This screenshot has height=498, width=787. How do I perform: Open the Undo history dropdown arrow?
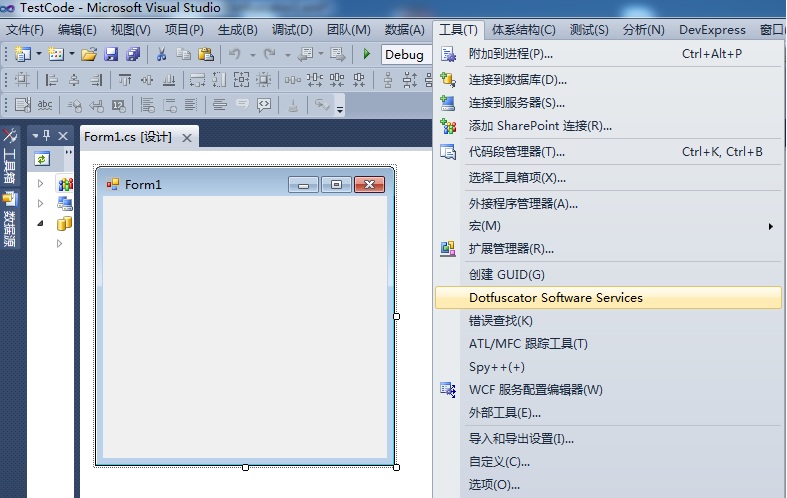click(252, 55)
